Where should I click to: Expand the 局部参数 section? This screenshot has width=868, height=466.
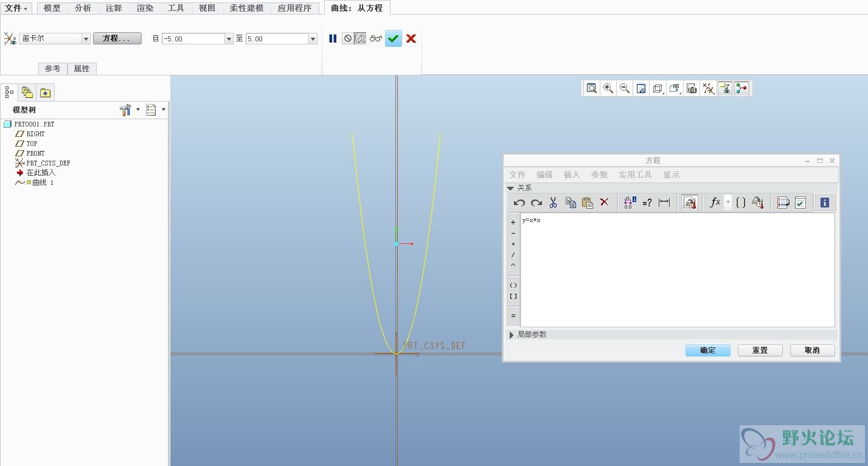click(x=512, y=335)
